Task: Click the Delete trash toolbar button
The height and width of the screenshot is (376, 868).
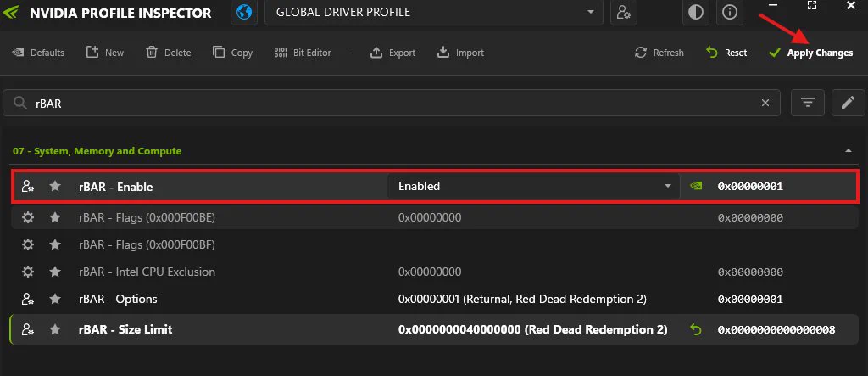Action: (x=169, y=53)
